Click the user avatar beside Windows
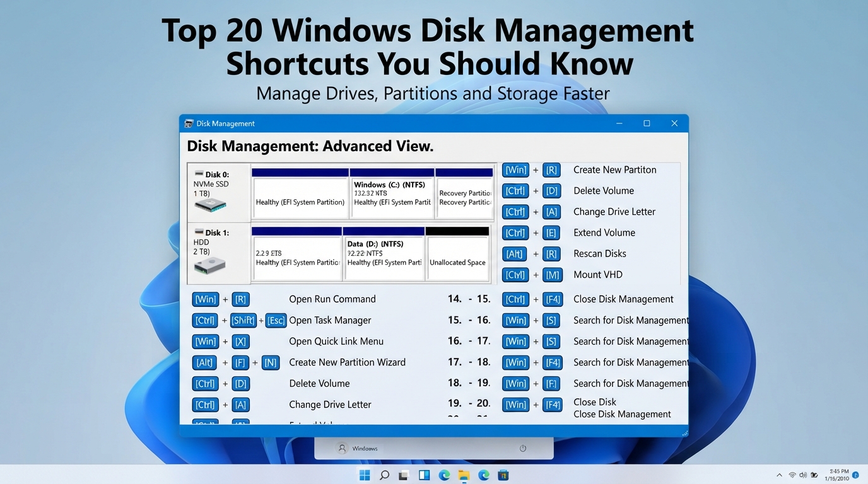The image size is (868, 484). pyautogui.click(x=343, y=449)
